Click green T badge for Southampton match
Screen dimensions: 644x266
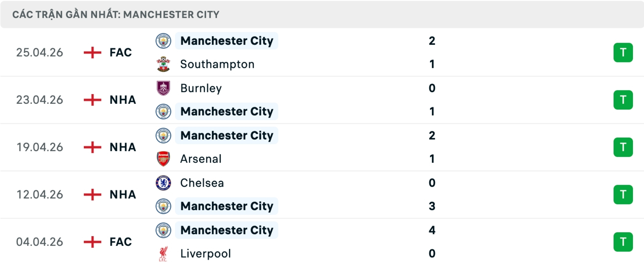[623, 52]
